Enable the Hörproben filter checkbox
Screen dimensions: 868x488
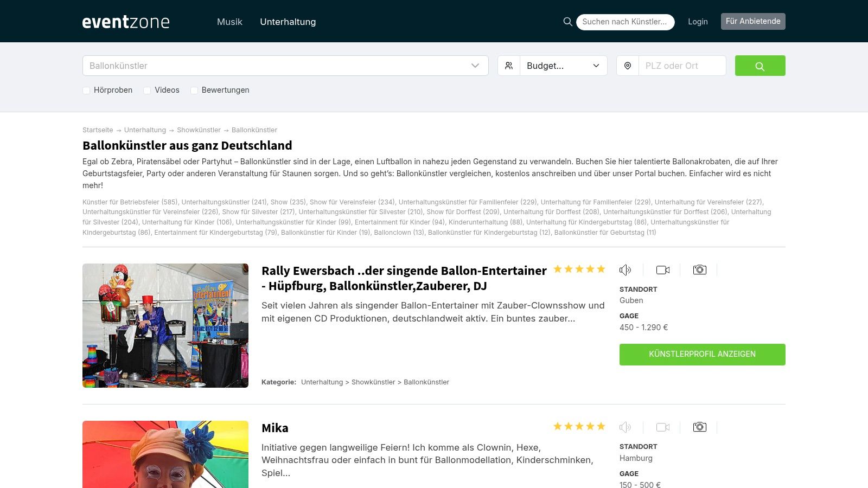pos(86,91)
